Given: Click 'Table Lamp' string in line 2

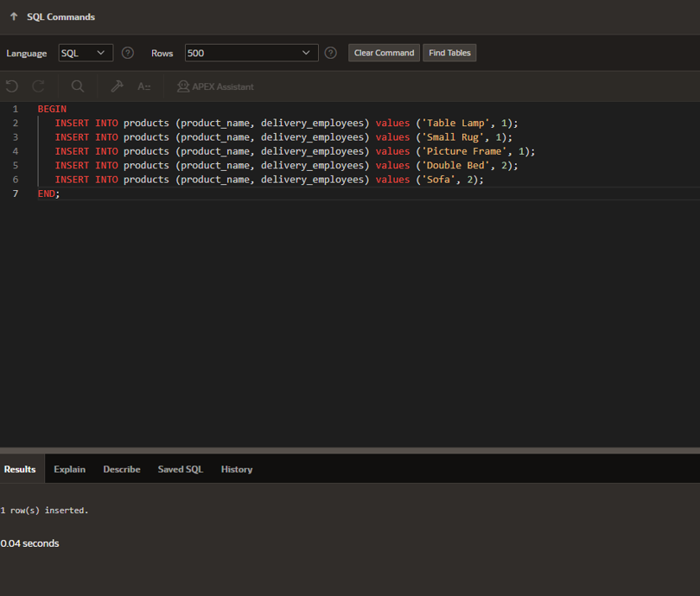Looking at the screenshot, I should (455, 124).
